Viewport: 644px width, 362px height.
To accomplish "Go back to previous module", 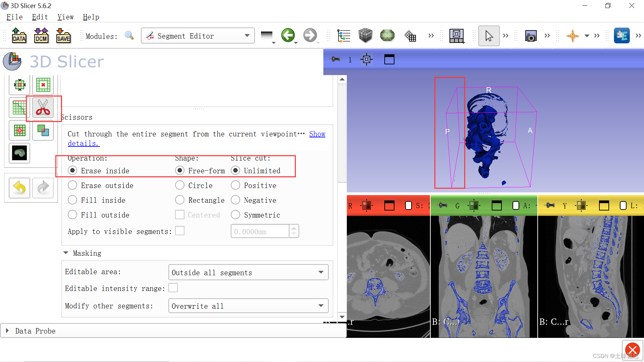I will [288, 36].
